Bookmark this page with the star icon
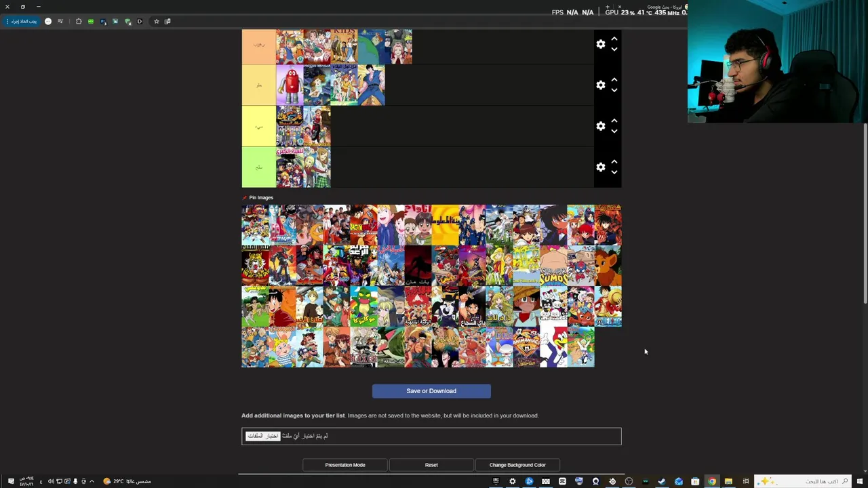Image resolution: width=868 pixels, height=488 pixels. tap(157, 21)
